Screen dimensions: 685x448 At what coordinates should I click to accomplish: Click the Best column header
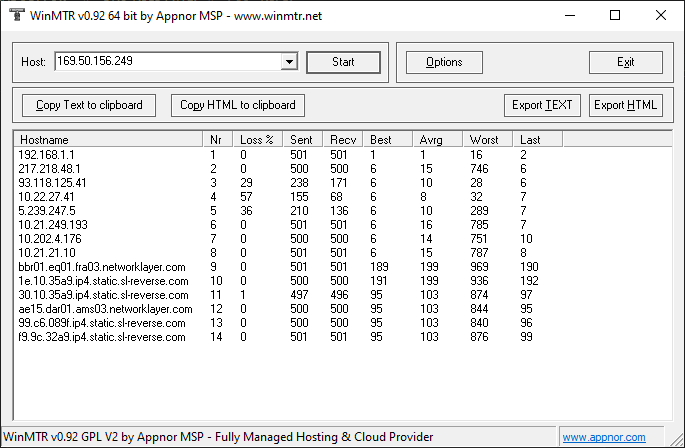point(388,139)
